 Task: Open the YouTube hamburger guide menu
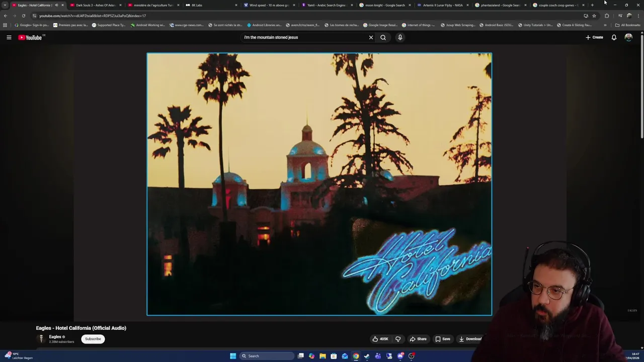point(9,37)
